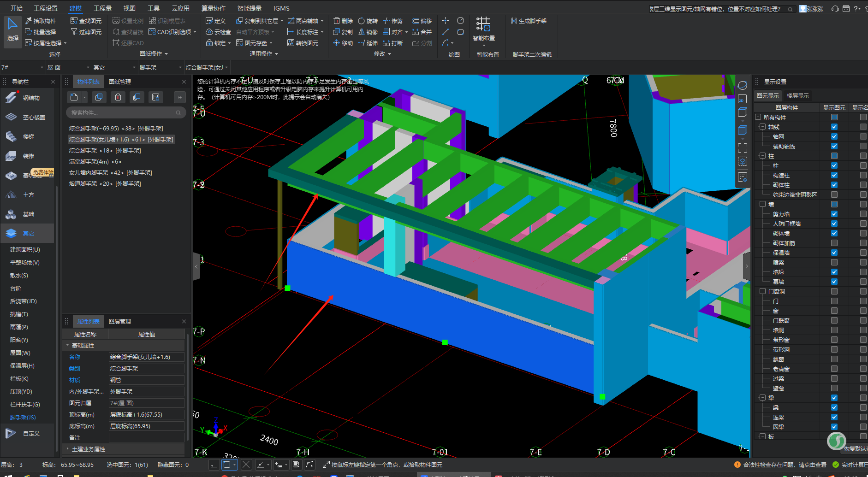Select 建筑面积(U) in navigation
The height and width of the screenshot is (477, 868).
[25, 249]
